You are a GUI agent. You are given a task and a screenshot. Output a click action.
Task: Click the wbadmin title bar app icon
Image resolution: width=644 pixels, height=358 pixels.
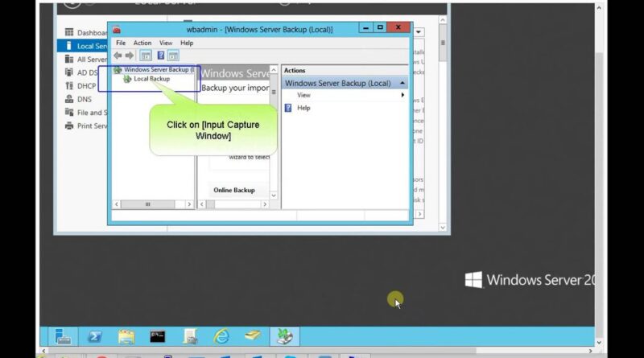117,30
